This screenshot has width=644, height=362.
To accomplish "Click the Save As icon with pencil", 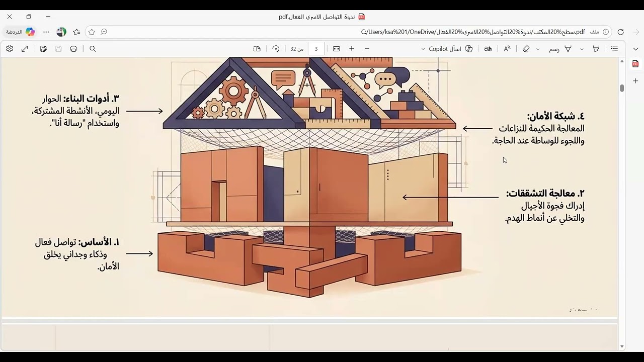I will pyautogui.click(x=43, y=49).
